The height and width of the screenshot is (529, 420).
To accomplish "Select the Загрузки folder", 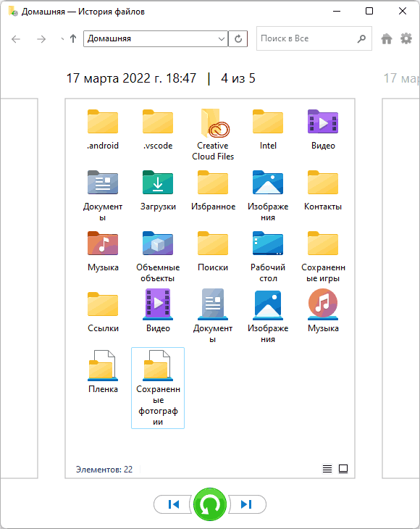I will tap(158, 191).
